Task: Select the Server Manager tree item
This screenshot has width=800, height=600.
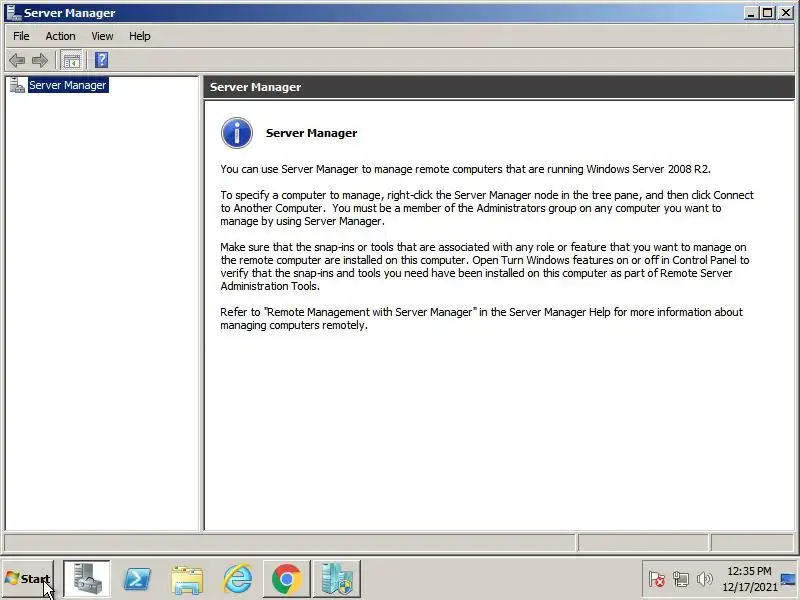Action: 68,85
